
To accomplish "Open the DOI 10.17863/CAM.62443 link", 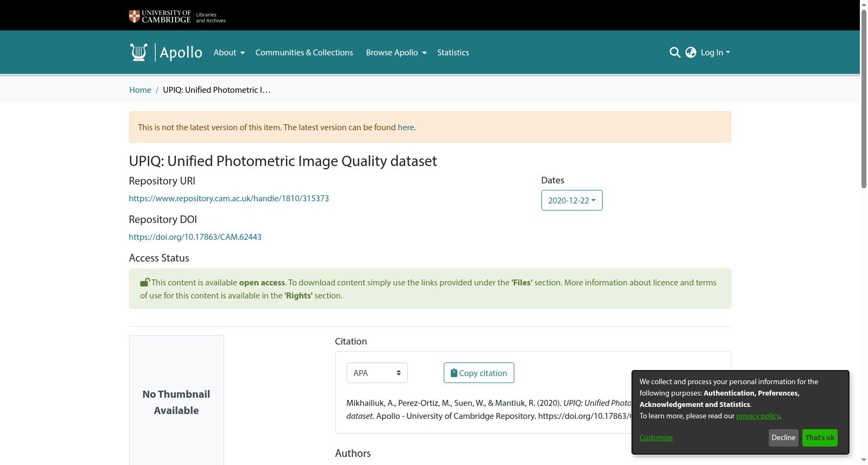I will [195, 237].
